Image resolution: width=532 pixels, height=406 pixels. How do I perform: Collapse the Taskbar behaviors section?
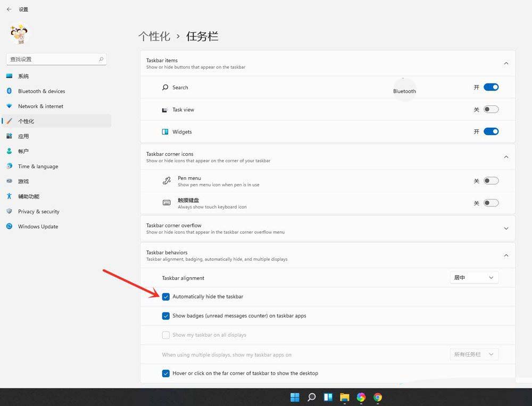point(505,255)
